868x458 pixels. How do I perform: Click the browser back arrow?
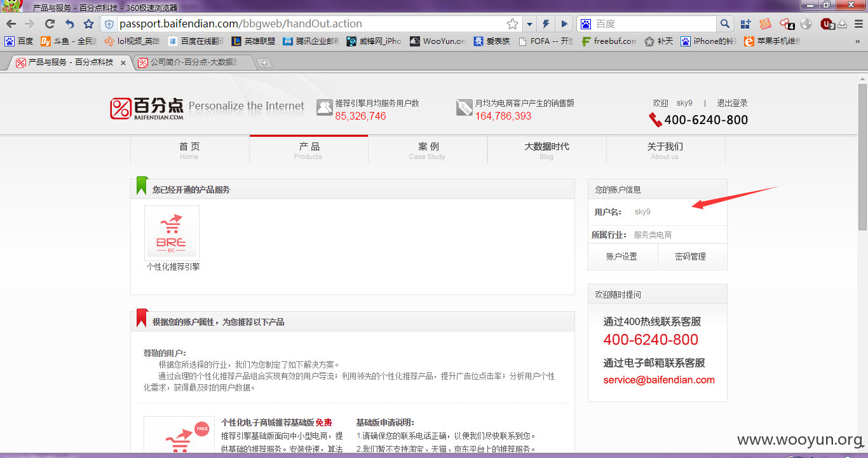click(x=11, y=24)
